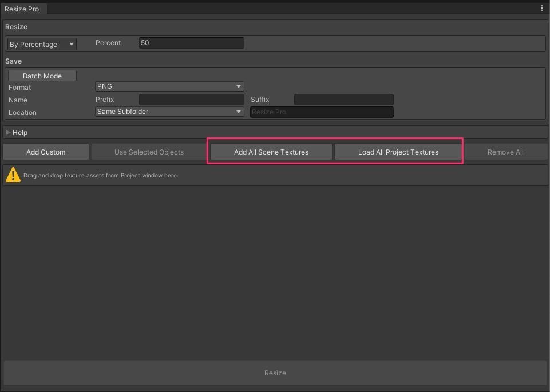Viewport: 550px width, 392px height.
Task: Click Use Selected Objects button
Action: pyautogui.click(x=149, y=152)
